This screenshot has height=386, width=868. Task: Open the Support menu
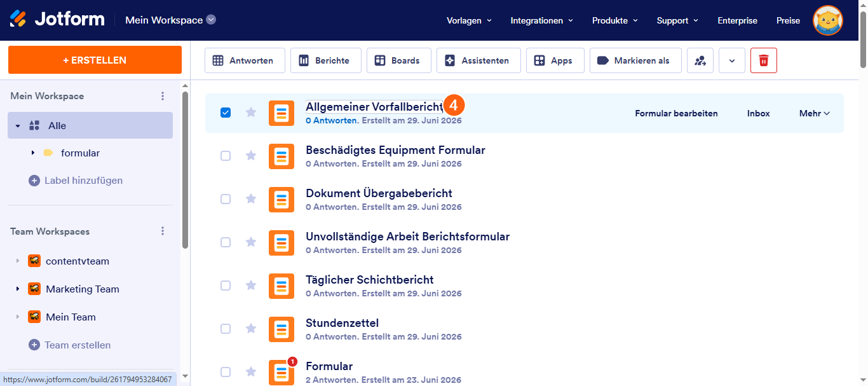(x=678, y=20)
